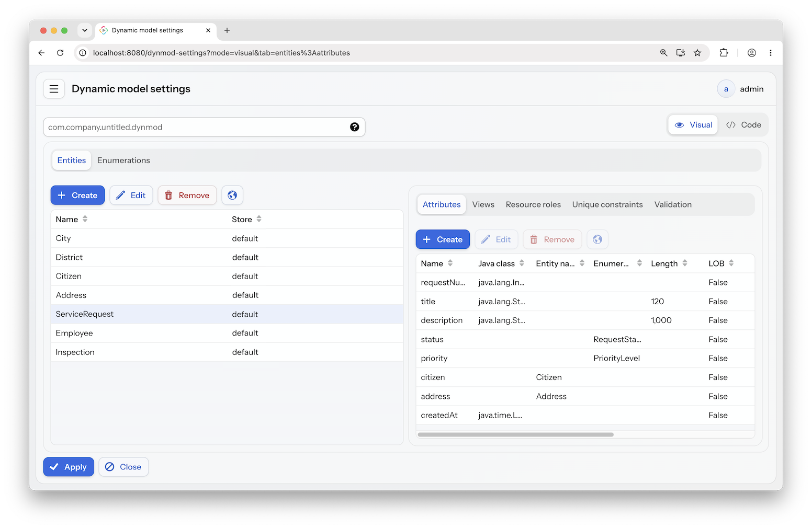View site information icon
Image resolution: width=812 pixels, height=529 pixels.
point(83,53)
